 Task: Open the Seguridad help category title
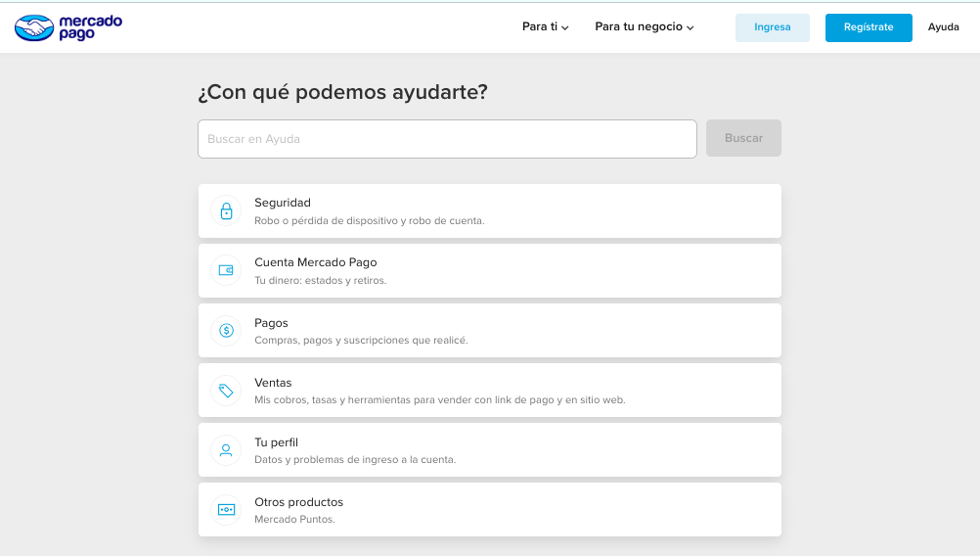[x=283, y=203]
